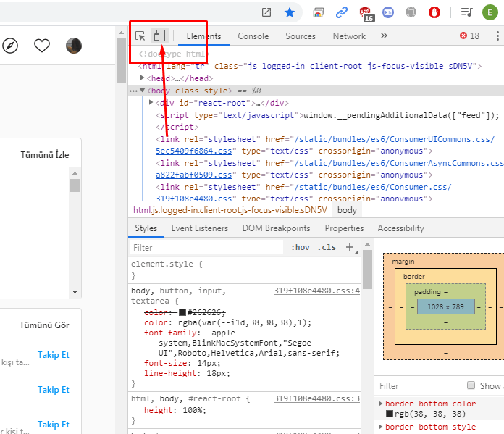Click the Styles pane scrollbar thumb

pos(367,270)
